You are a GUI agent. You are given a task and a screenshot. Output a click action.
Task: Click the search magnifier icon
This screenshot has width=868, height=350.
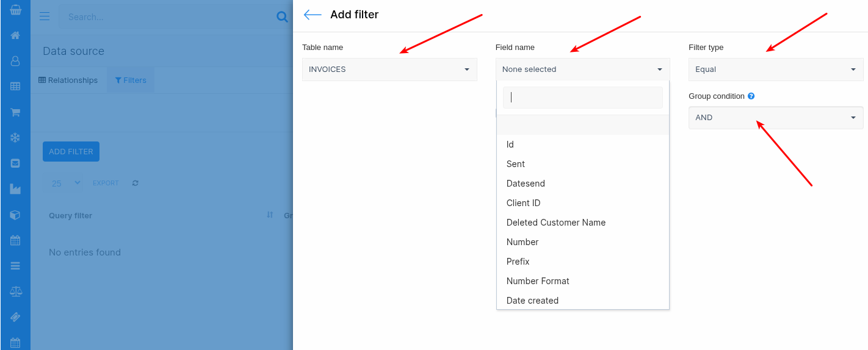pos(282,17)
